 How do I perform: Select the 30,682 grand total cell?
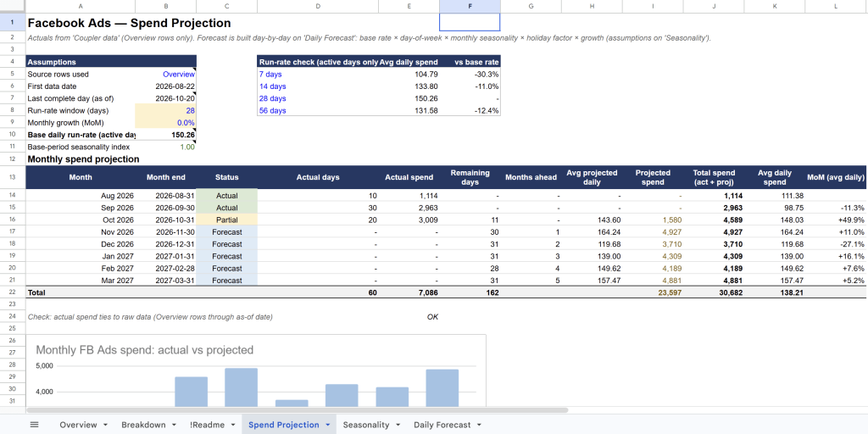714,292
